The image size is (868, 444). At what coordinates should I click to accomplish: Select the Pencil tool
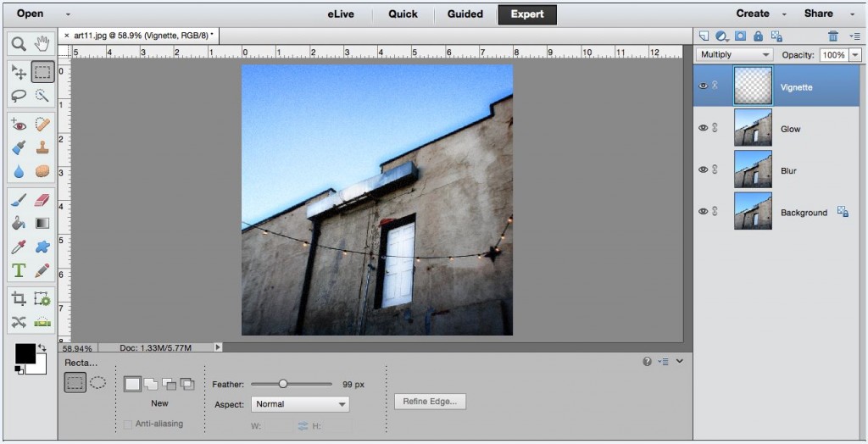[x=42, y=270]
